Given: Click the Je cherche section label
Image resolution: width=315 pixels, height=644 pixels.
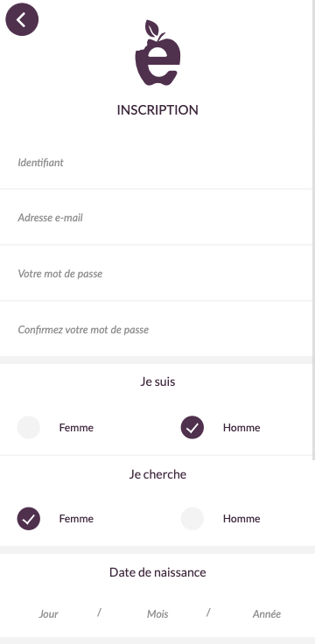Looking at the screenshot, I should 157,474.
